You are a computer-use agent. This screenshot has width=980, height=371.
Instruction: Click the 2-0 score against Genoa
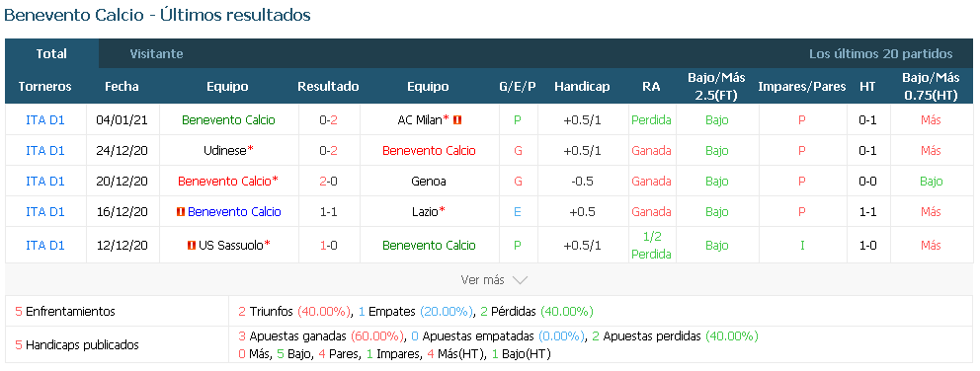[x=328, y=182]
